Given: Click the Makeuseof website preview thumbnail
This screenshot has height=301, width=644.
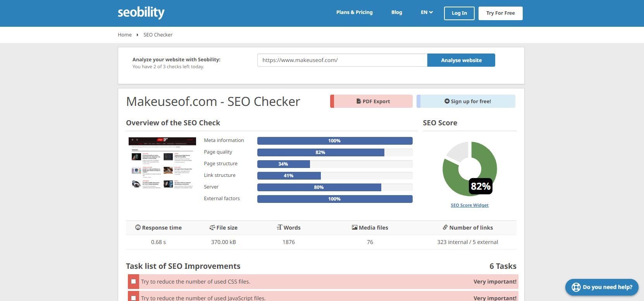Looking at the screenshot, I should [162, 163].
